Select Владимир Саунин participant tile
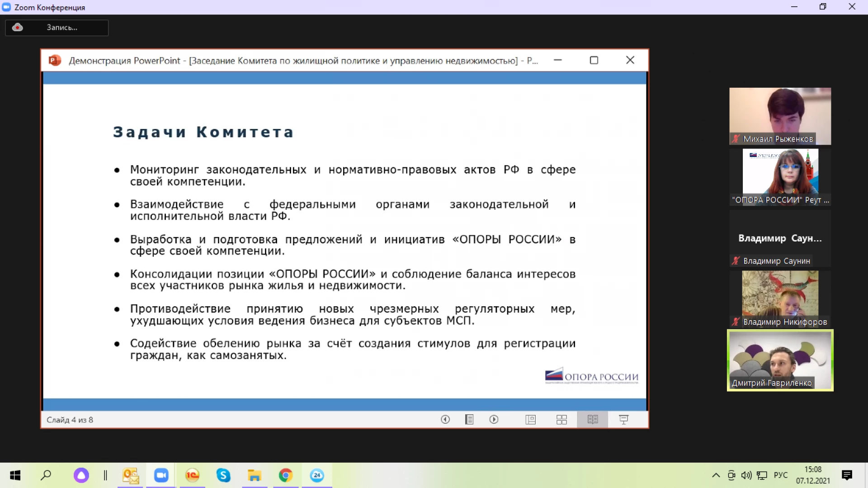 pyautogui.click(x=780, y=238)
